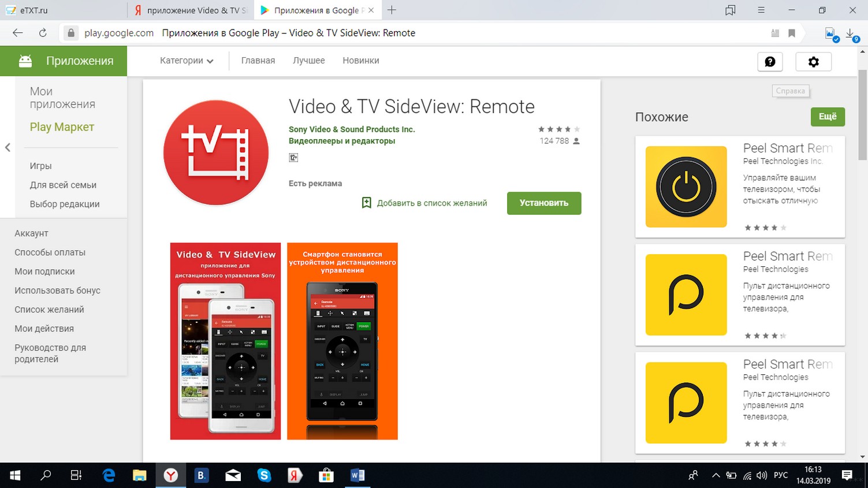
Task: Open Мои подписки in the sidebar
Action: [x=44, y=271]
